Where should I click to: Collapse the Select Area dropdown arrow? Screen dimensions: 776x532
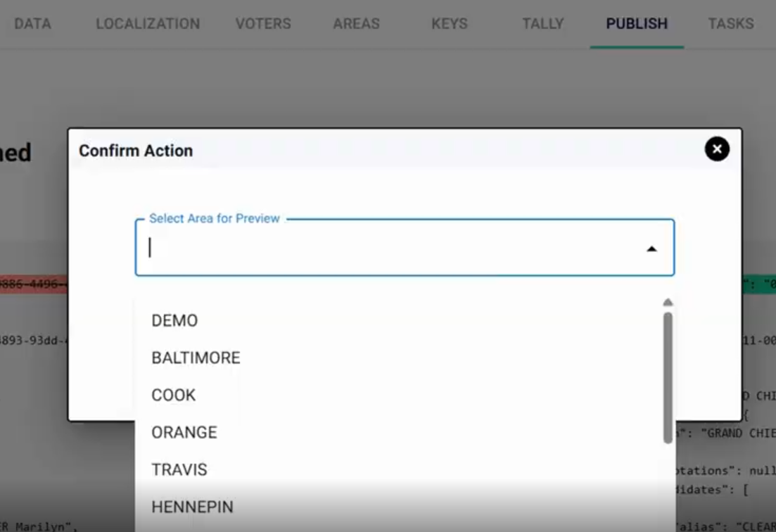pyautogui.click(x=651, y=249)
